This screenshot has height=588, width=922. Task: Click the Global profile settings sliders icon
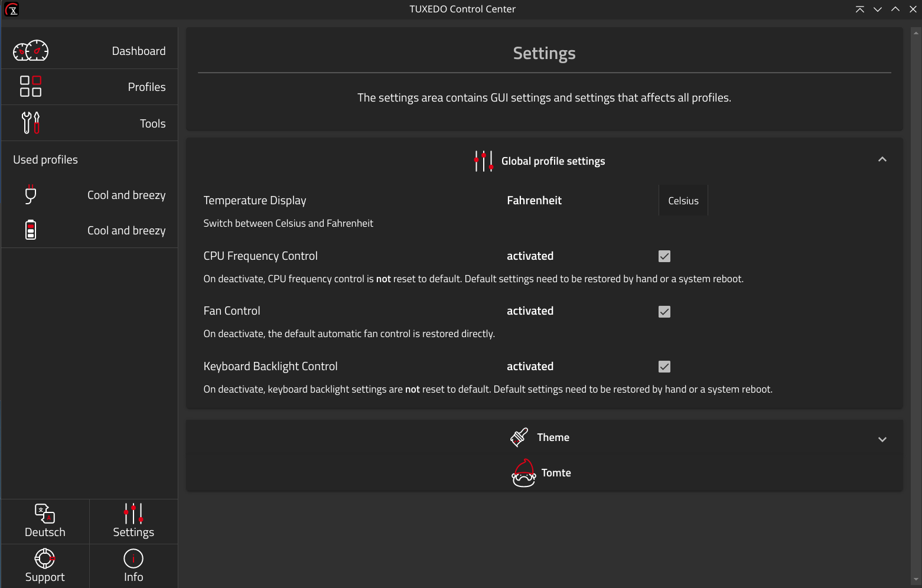click(484, 161)
